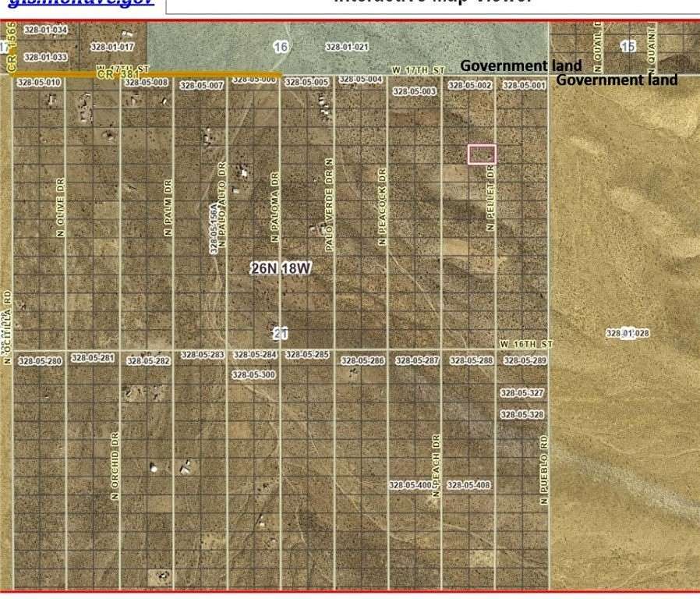
Task: Click parcel label 328-01-033
Action: pyautogui.click(x=47, y=56)
